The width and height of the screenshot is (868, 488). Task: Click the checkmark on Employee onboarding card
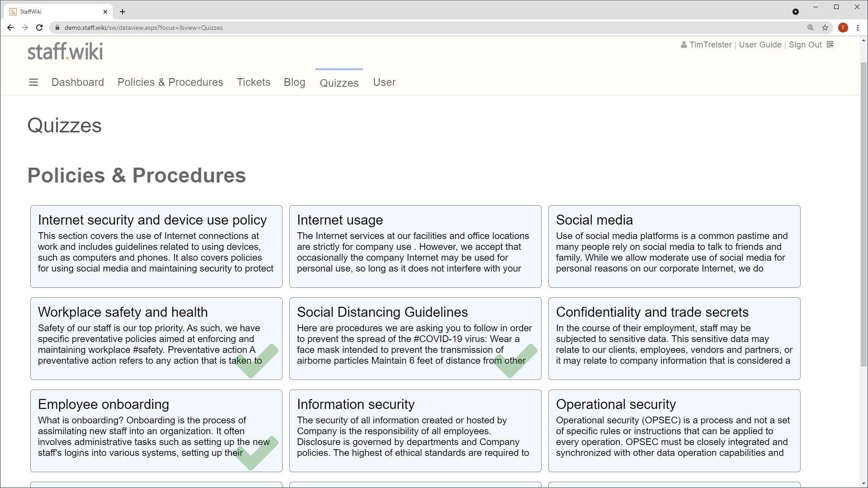click(x=256, y=453)
